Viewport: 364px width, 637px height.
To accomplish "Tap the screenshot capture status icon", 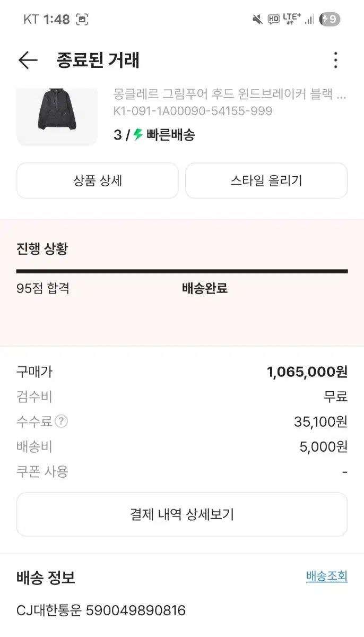I will pyautogui.click(x=82, y=20).
